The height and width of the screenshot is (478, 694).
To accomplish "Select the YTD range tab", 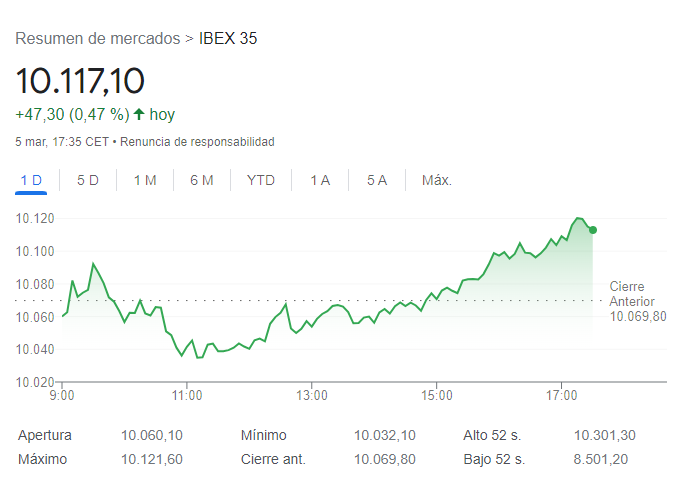I will tap(261, 180).
